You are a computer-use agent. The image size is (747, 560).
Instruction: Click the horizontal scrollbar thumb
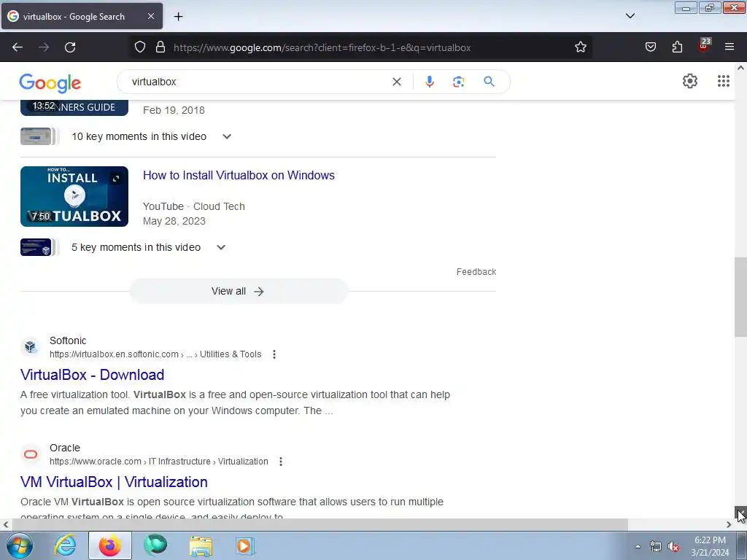320,524
